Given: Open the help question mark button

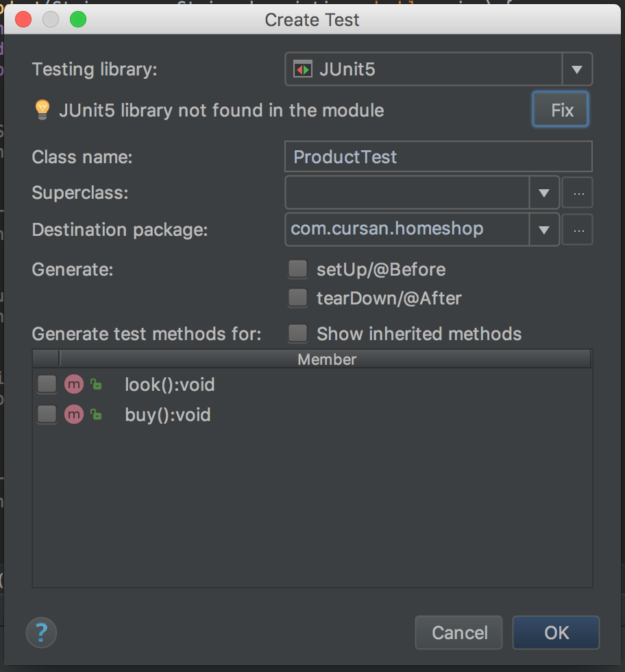Looking at the screenshot, I should (41, 632).
